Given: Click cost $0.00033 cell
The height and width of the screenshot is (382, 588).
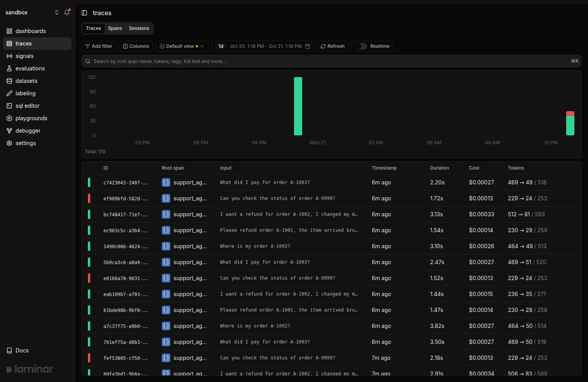Looking at the screenshot, I should 481,214.
